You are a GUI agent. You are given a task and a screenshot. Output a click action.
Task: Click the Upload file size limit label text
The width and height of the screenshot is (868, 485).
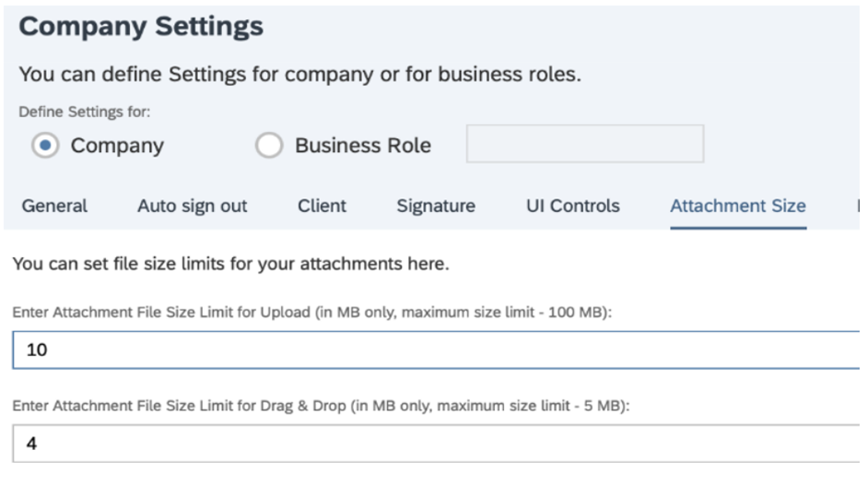tap(312, 313)
